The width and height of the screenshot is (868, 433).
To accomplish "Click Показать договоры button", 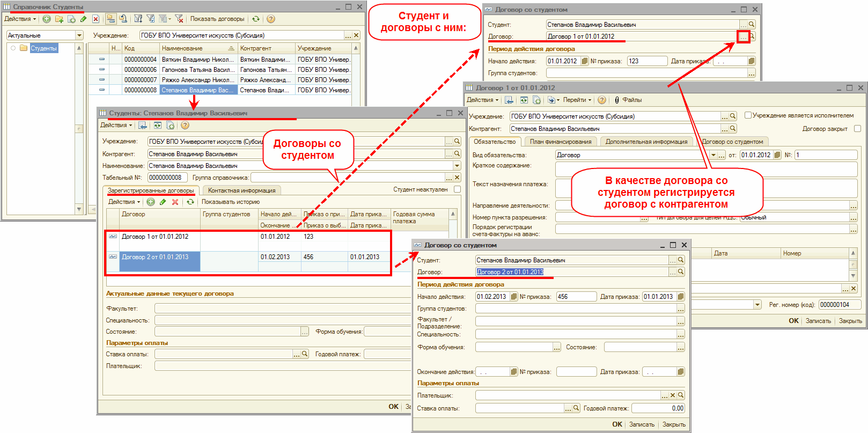I will (217, 19).
